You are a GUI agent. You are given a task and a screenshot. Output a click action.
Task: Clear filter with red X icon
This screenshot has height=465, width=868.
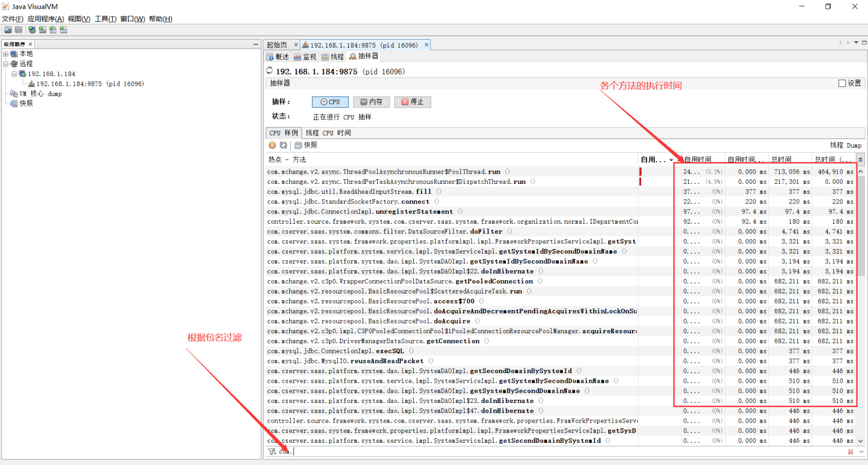click(x=850, y=452)
